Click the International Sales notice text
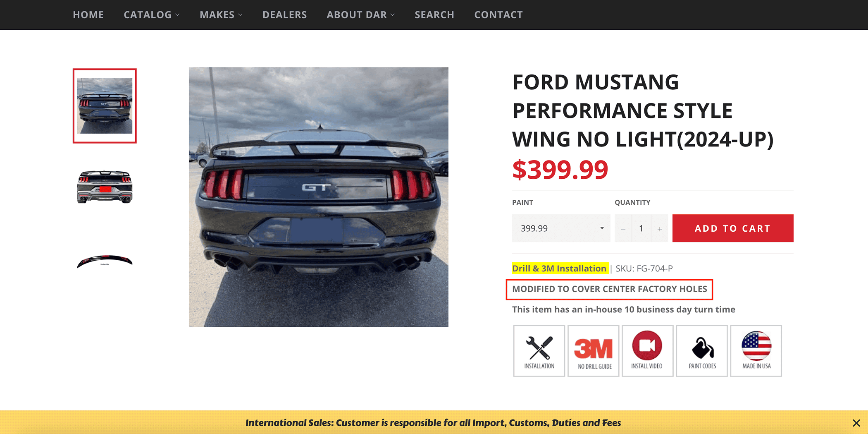 (433, 423)
